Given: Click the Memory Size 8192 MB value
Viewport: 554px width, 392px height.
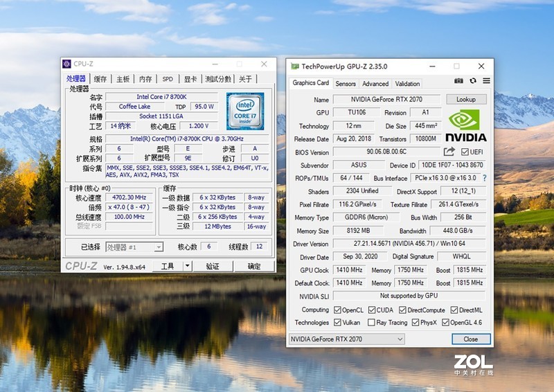Looking at the screenshot, I should coord(358,231).
